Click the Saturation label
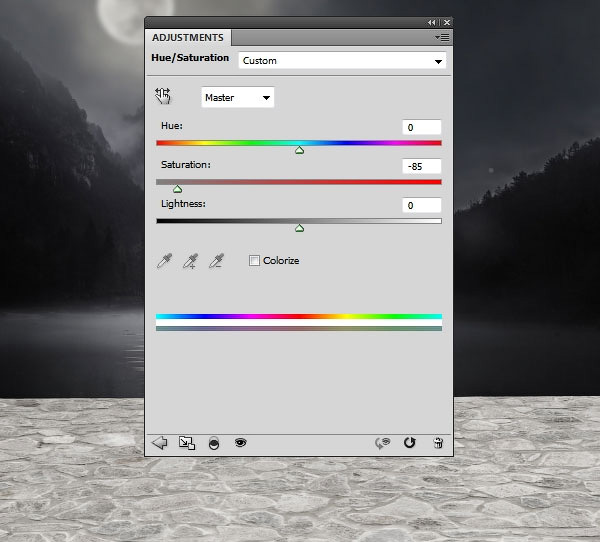The image size is (600, 542). tap(186, 165)
